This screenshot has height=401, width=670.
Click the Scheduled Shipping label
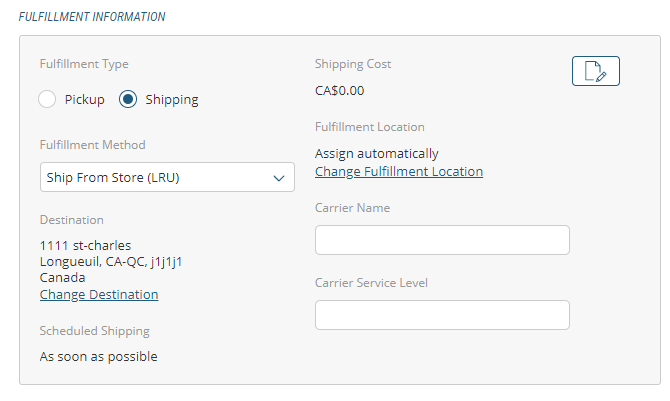tap(94, 331)
